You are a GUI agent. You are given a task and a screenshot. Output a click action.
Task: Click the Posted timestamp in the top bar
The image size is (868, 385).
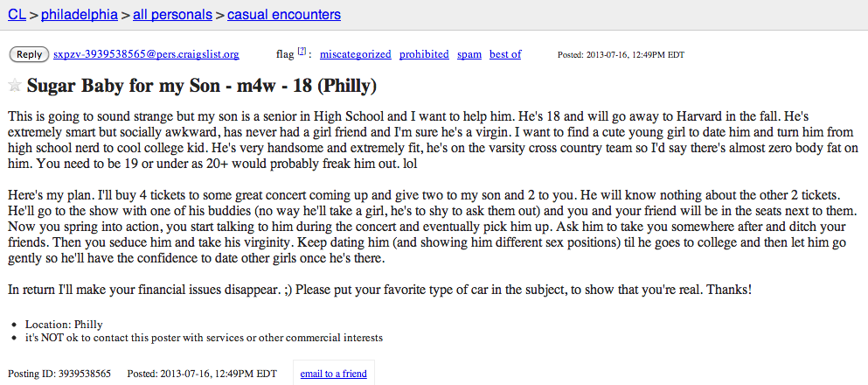tap(621, 54)
